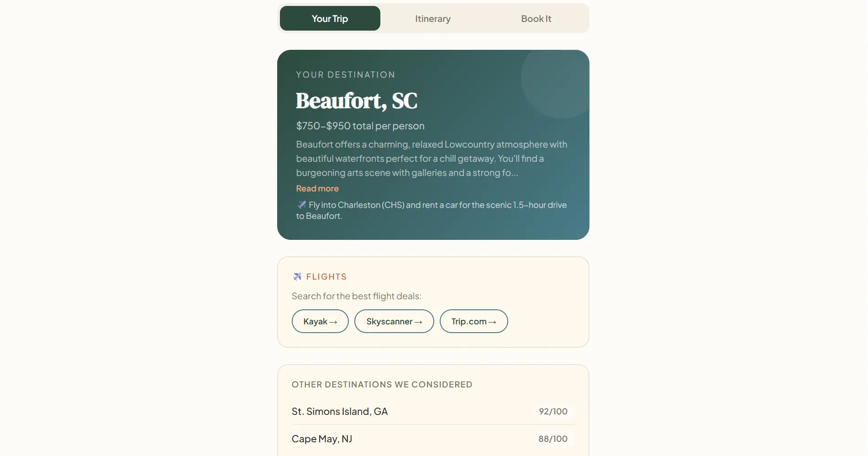
Task: Select Cape May, NJ destination
Action: tap(433, 439)
